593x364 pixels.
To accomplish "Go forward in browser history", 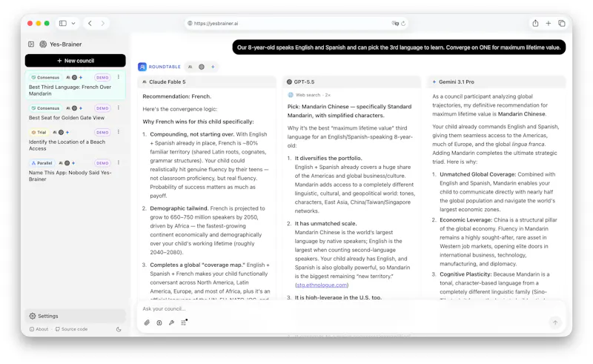I will coord(103,23).
